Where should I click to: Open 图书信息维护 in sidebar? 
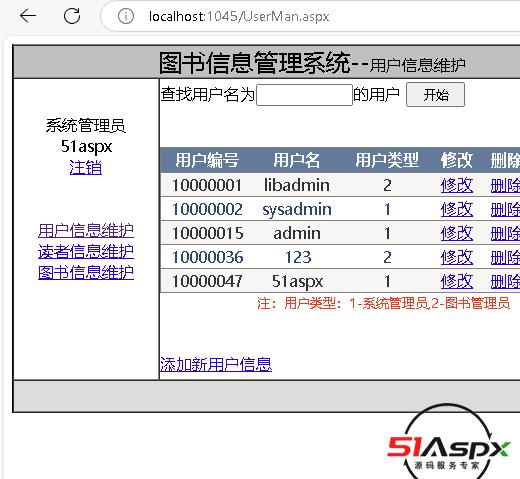coord(86,273)
